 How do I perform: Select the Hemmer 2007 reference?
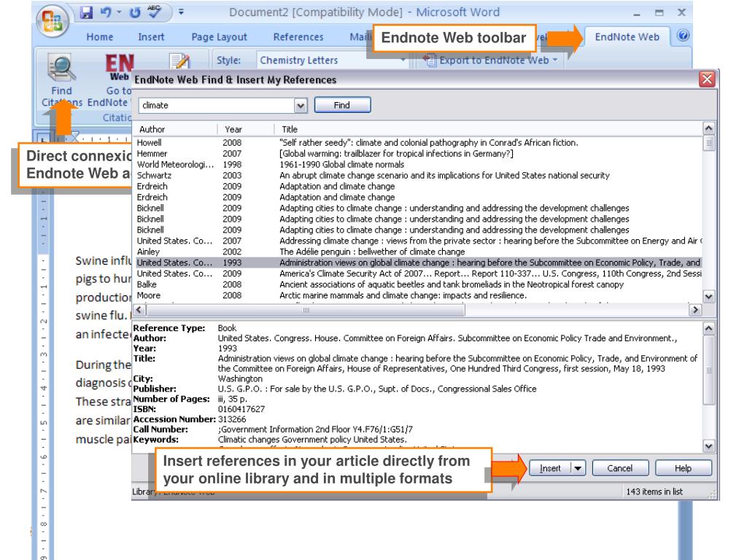(418, 153)
